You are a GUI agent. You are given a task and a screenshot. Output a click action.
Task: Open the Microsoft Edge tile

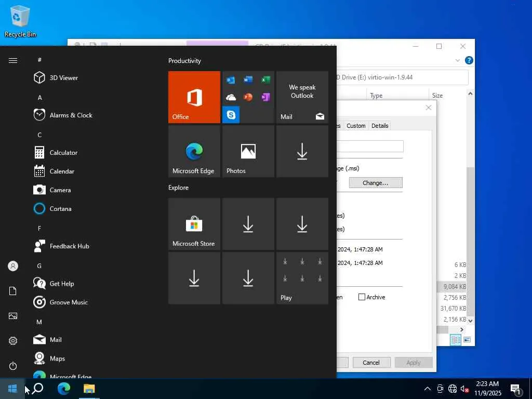pyautogui.click(x=194, y=151)
